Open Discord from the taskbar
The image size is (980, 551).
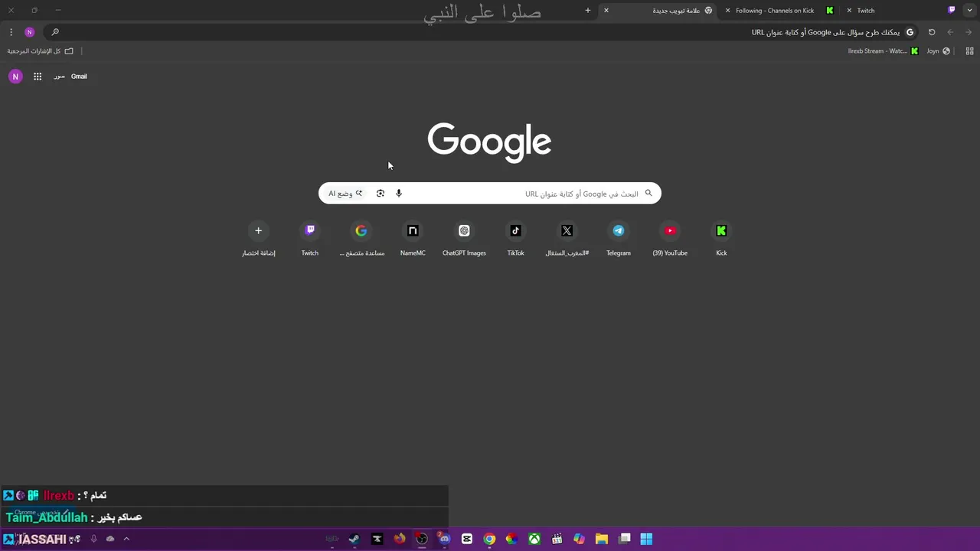click(x=444, y=539)
